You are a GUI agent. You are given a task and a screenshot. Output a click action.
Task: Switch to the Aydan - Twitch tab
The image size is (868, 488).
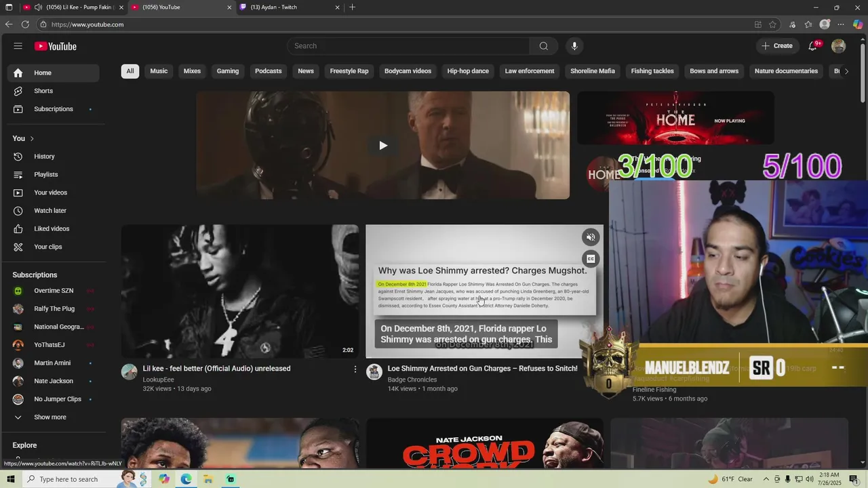click(290, 7)
